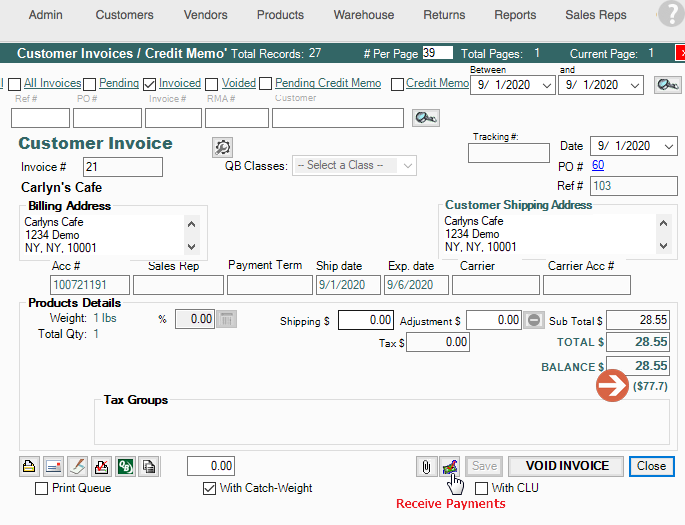685x525 pixels.
Task: Click the gear icon beside Customer Invoice title
Action: (x=222, y=148)
